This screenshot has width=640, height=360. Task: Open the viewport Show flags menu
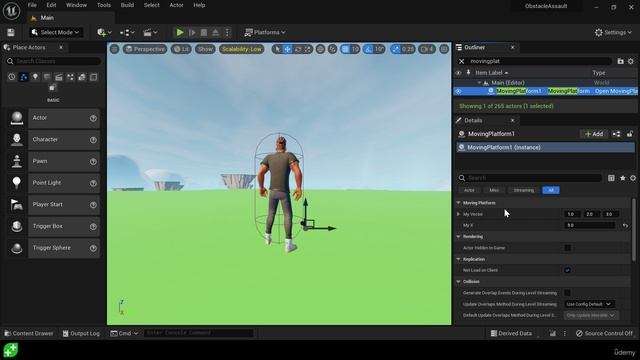pyautogui.click(x=205, y=49)
